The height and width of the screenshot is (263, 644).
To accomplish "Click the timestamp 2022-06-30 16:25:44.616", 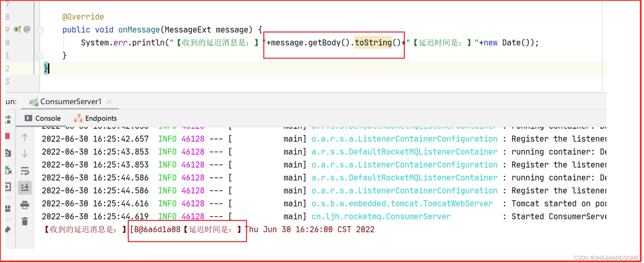I will click(95, 204).
